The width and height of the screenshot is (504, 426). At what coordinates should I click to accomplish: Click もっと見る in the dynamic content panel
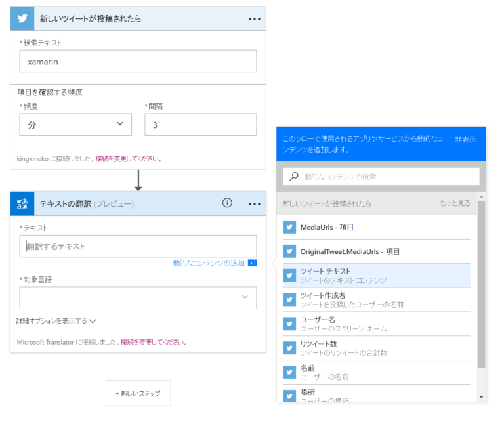455,203
